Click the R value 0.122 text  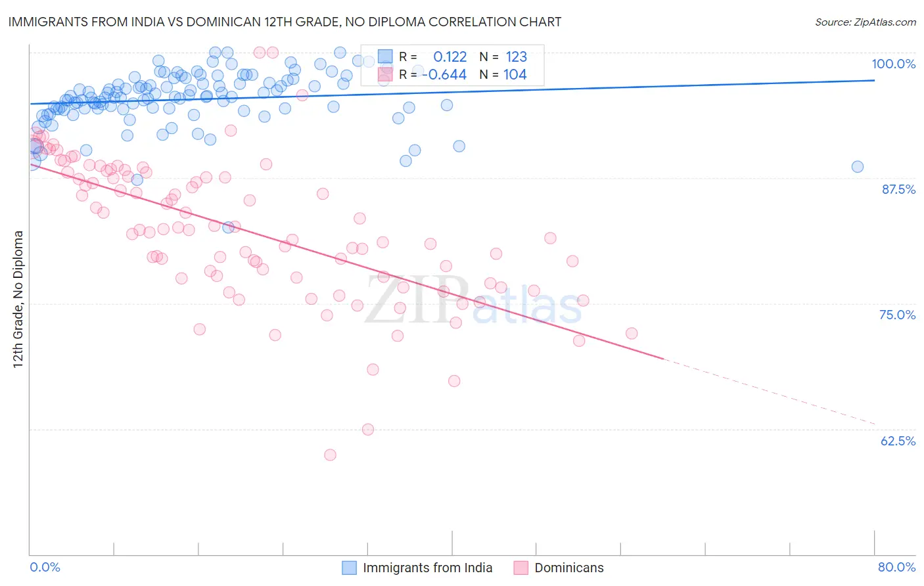tap(450, 56)
